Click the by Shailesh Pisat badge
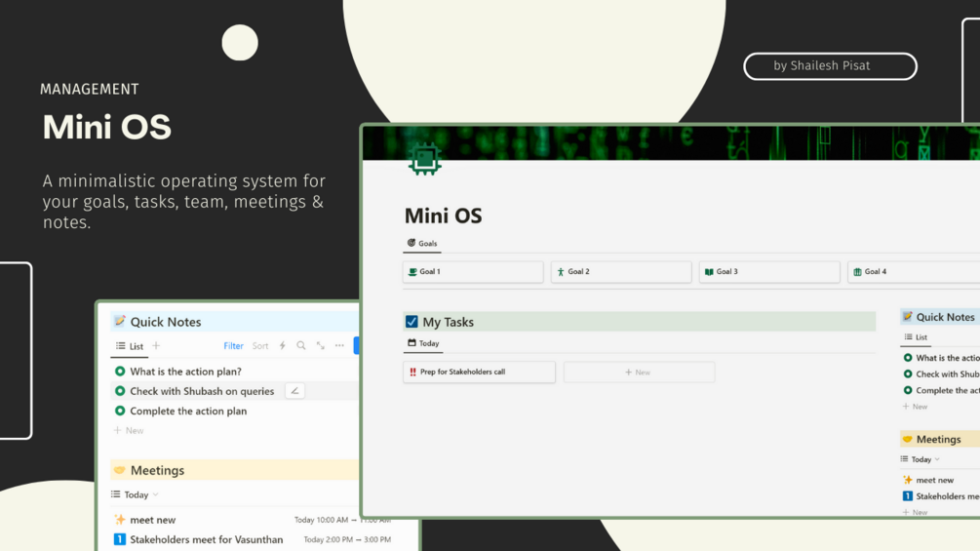 (x=830, y=66)
